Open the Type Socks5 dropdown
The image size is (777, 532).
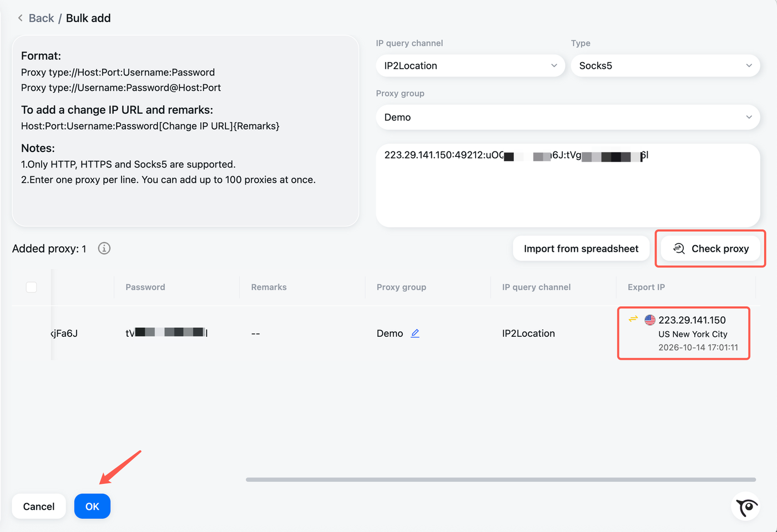pyautogui.click(x=665, y=65)
